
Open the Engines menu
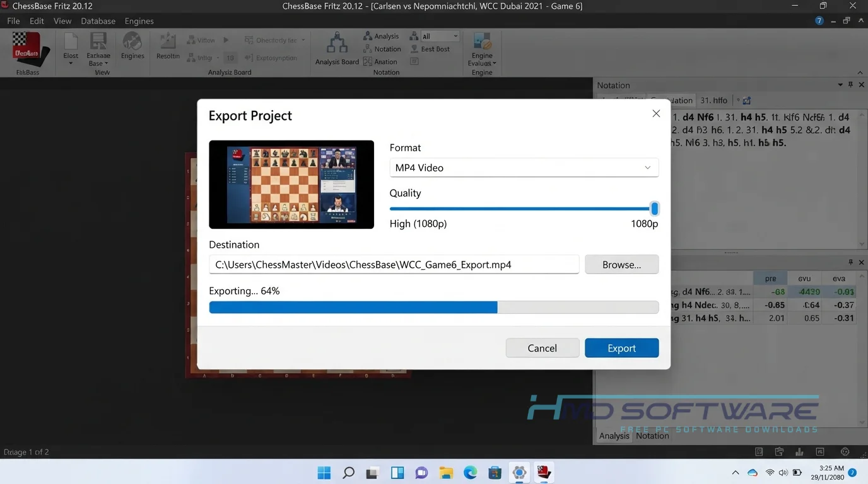click(x=139, y=21)
